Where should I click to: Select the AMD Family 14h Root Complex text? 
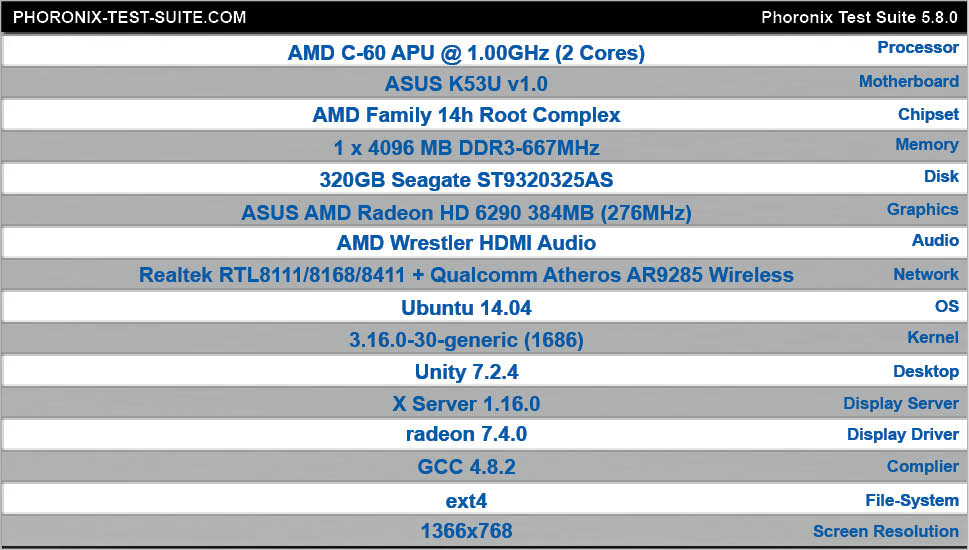466,115
